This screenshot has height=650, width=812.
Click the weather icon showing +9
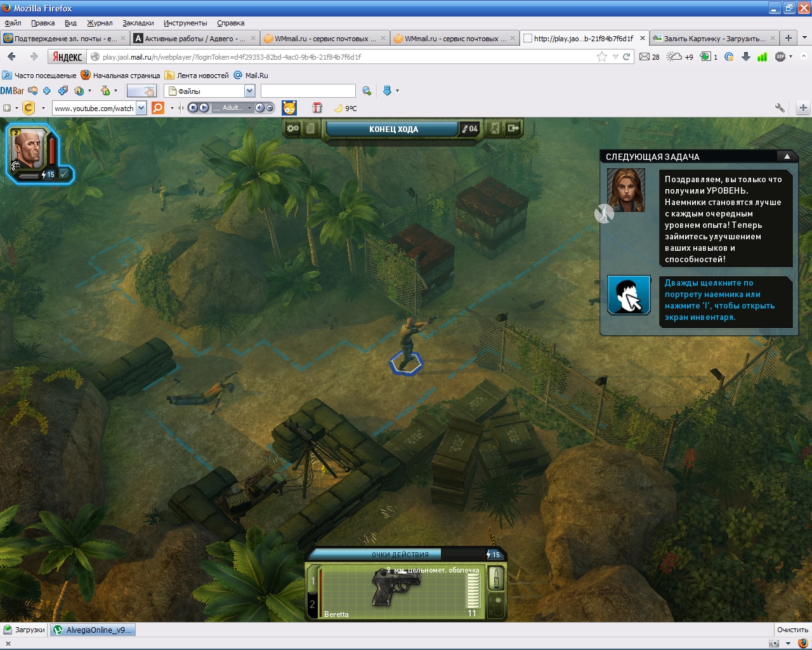[x=680, y=56]
